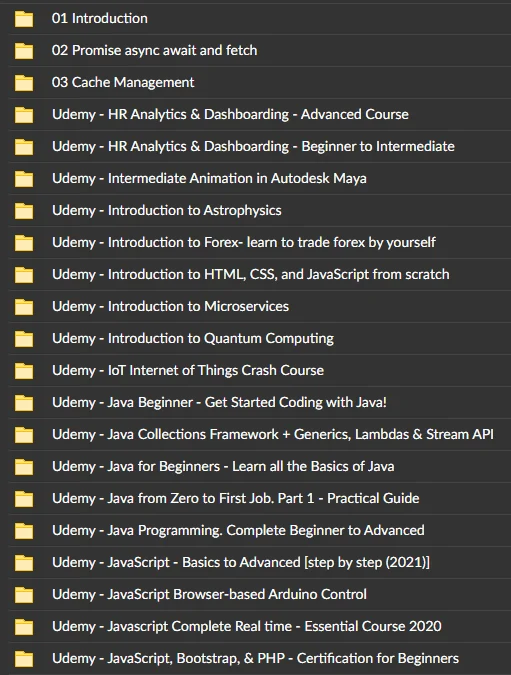Viewport: 511px width, 675px height.
Task: Click folder icon for 02 Promise async await and fetch
Action: point(24,51)
